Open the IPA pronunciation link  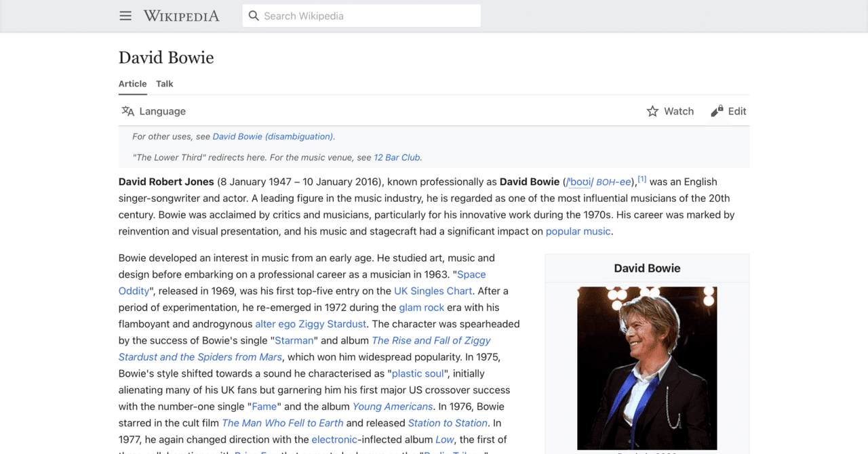[x=580, y=182]
